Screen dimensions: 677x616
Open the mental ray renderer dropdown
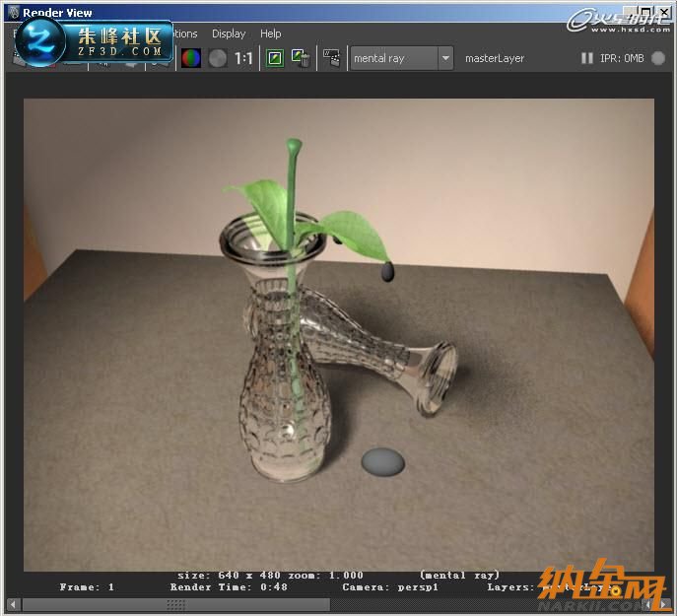(x=401, y=58)
